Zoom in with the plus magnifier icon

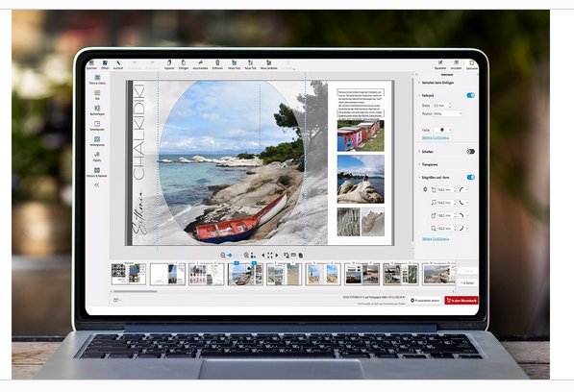click(x=246, y=256)
